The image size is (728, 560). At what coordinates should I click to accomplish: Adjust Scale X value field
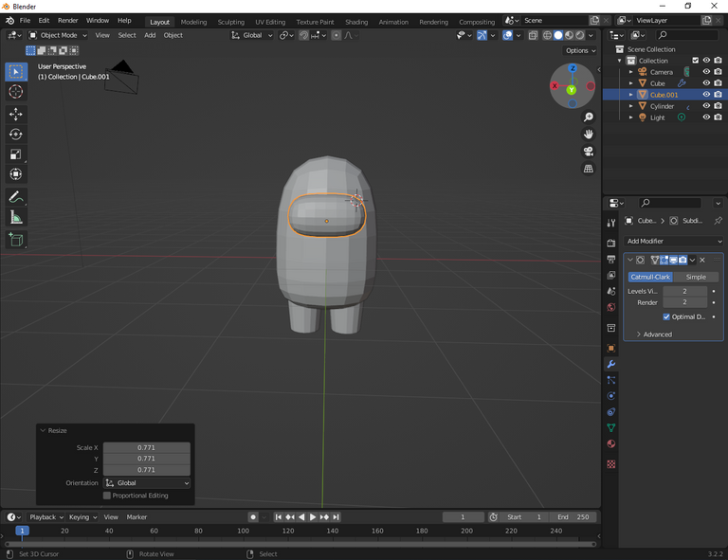146,448
